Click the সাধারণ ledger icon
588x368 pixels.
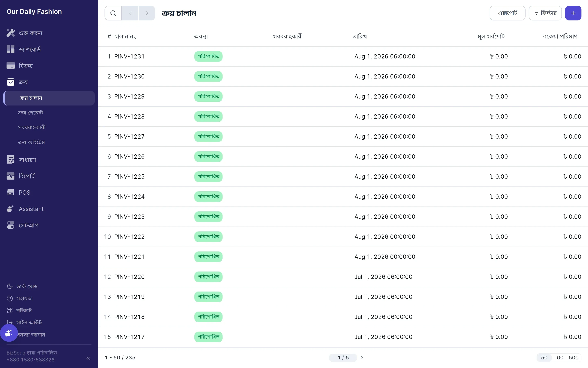10,160
